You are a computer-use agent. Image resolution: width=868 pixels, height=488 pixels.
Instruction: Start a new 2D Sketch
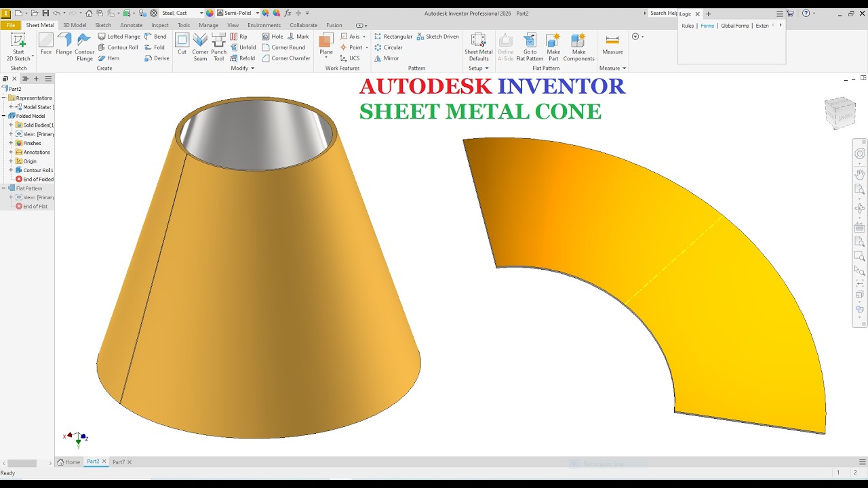pos(18,47)
